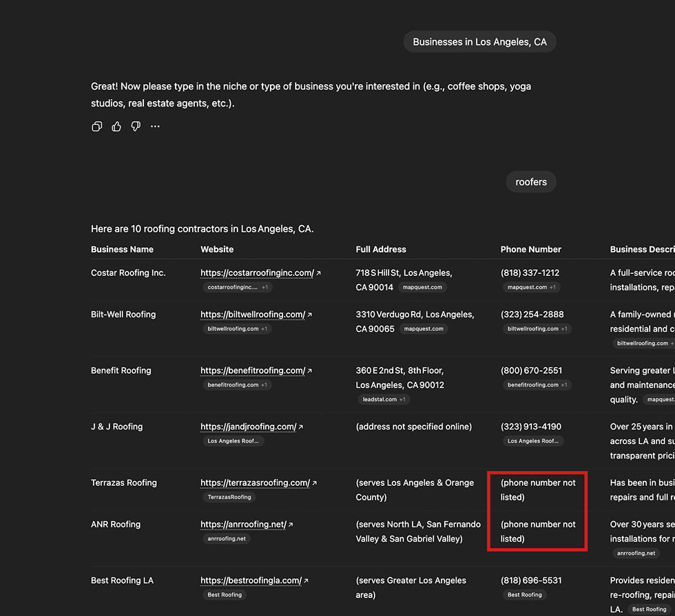Give the response a thumbs down
675x616 pixels.
[x=136, y=127]
